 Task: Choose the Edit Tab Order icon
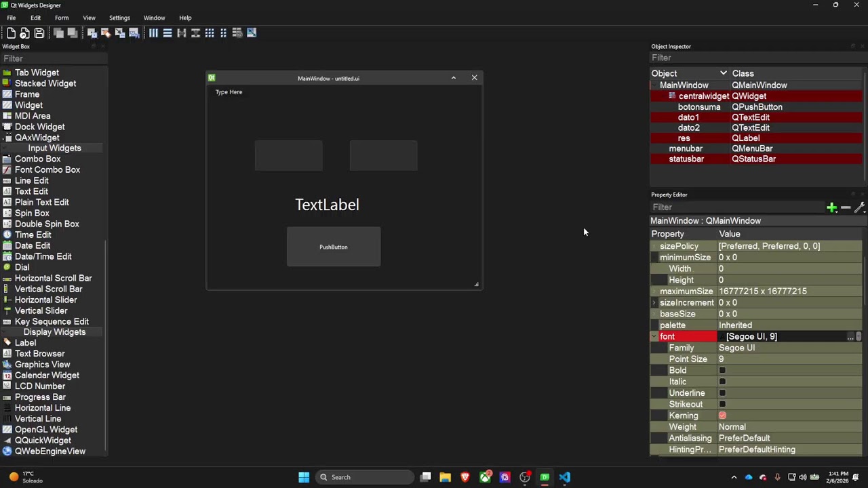[x=134, y=33]
